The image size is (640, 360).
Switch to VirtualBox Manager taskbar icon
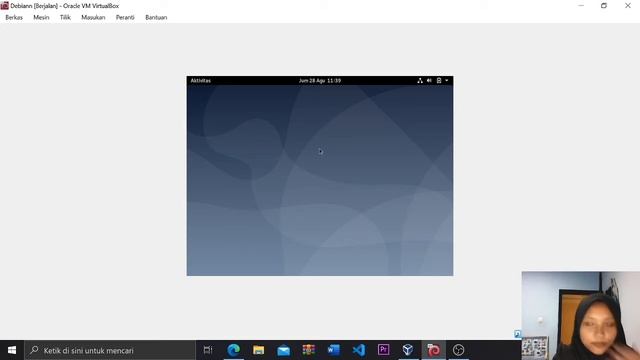coord(408,350)
